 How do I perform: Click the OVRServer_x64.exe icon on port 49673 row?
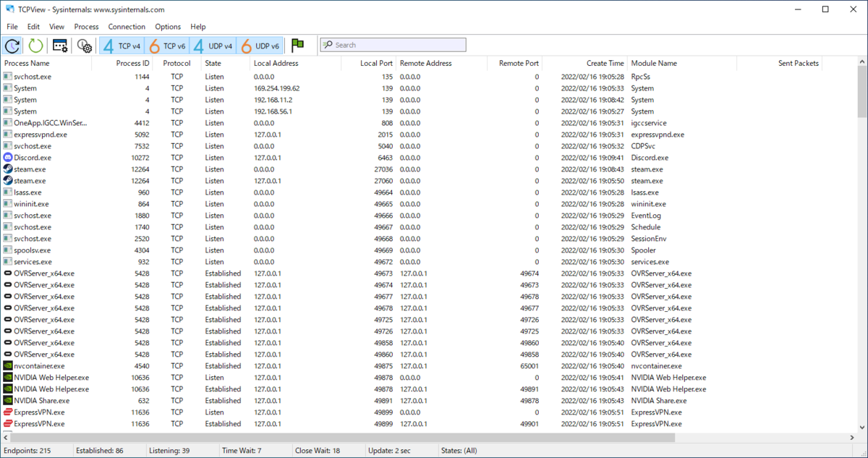click(x=8, y=273)
